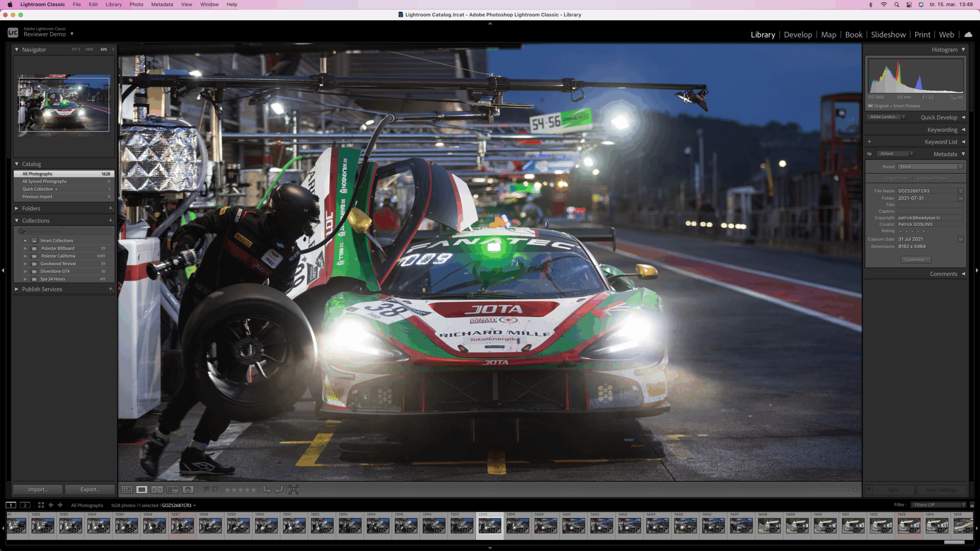Click the Import button
980x551 pixels.
click(x=38, y=489)
